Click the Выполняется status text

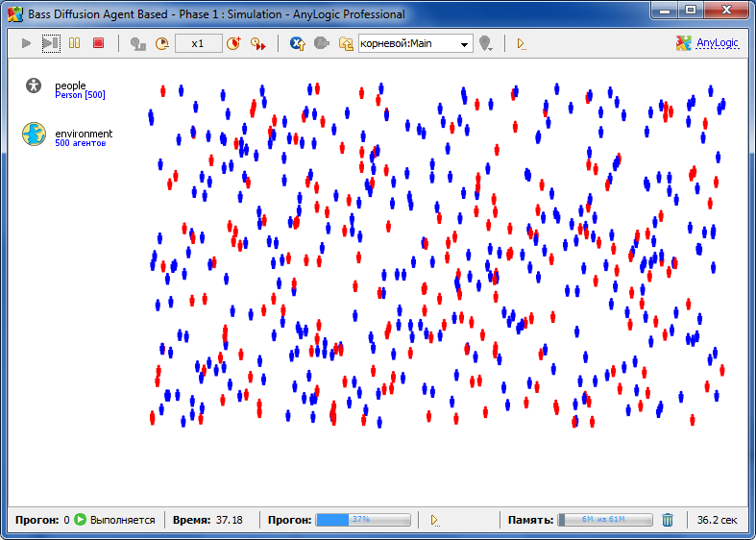122,520
